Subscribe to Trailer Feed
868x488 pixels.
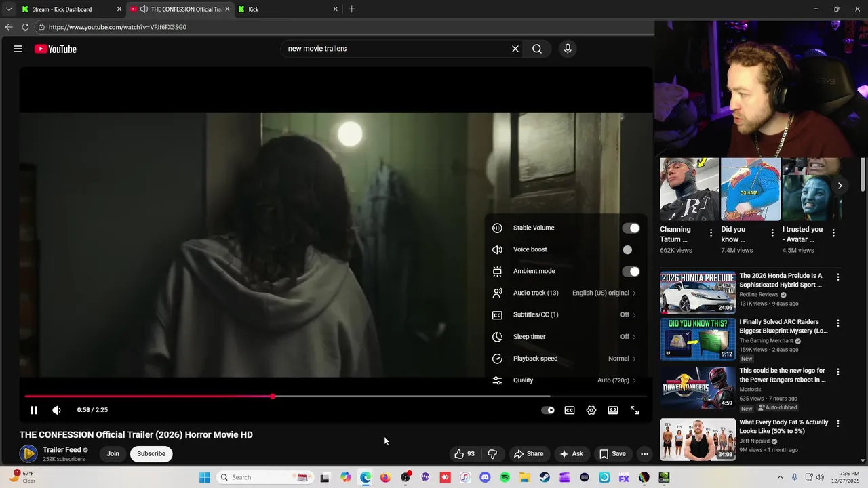pyautogui.click(x=151, y=454)
